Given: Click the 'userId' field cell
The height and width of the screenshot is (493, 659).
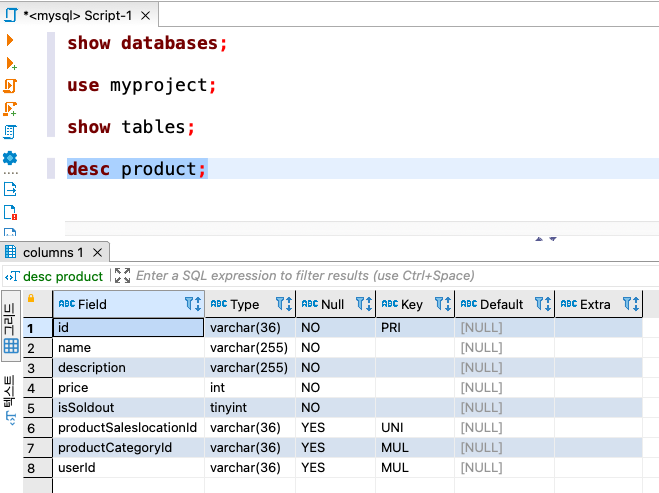Looking at the screenshot, I should click(129, 467).
